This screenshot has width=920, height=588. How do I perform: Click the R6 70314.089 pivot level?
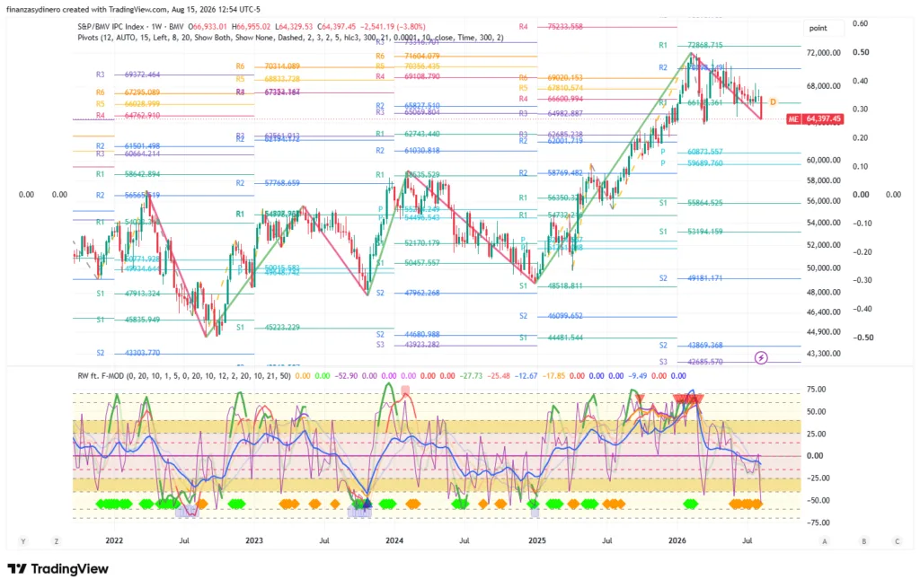click(x=268, y=66)
